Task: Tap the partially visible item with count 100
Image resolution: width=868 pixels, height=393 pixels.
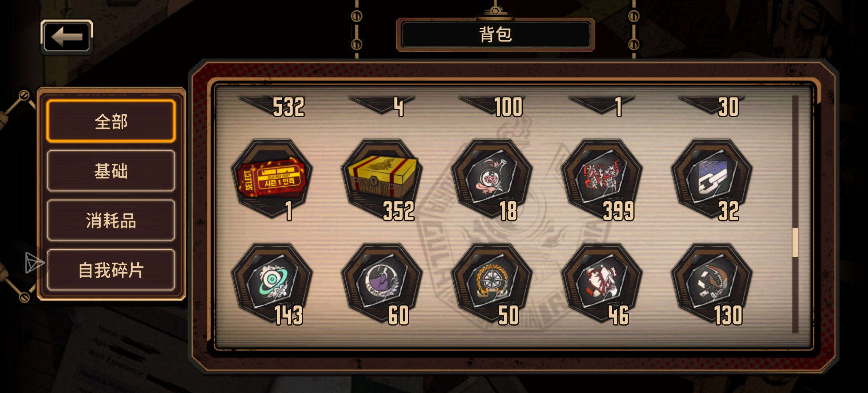Action: 491,106
